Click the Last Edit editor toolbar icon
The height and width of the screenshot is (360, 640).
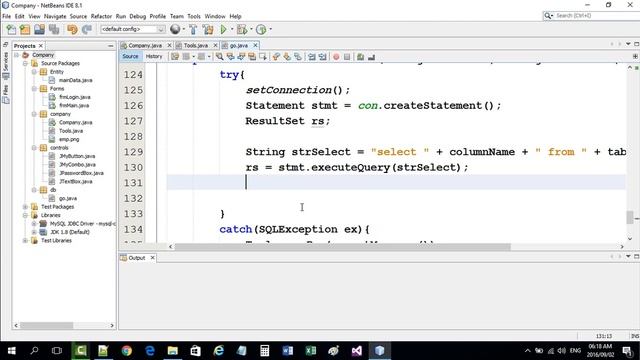click(175, 57)
